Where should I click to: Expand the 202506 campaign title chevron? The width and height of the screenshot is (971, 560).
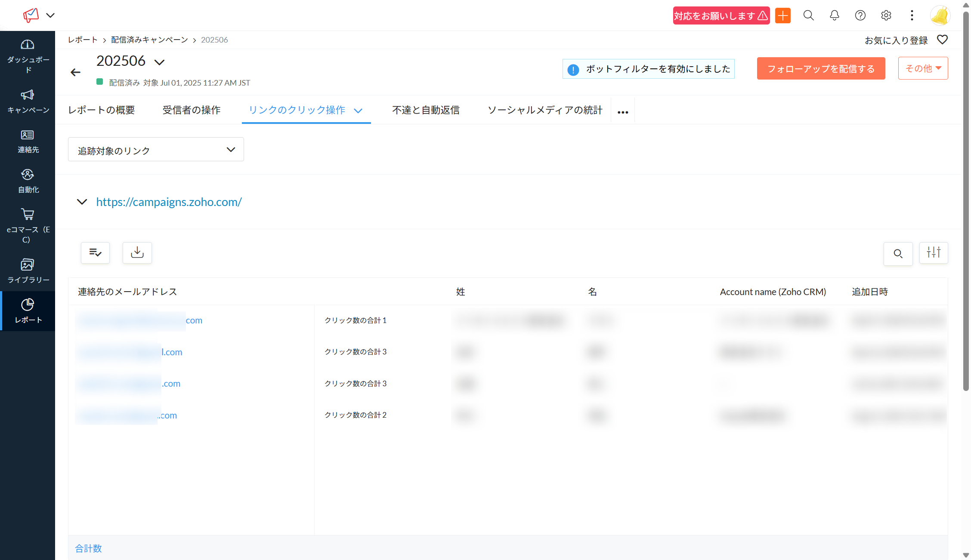160,62
